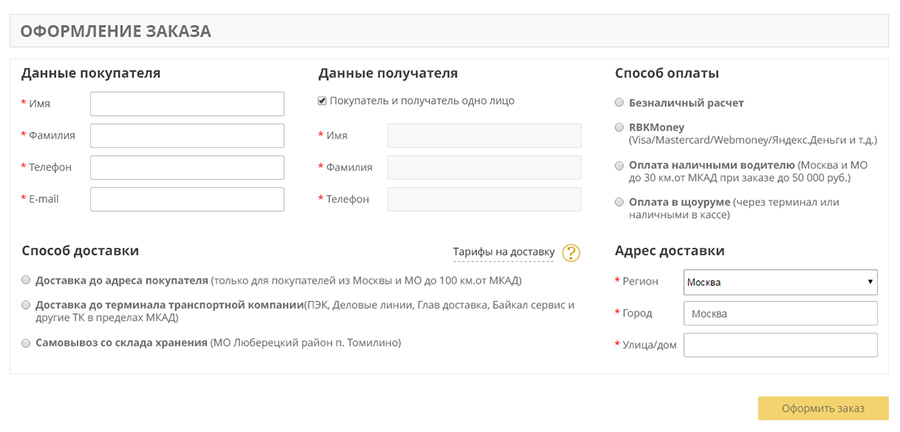Screen dimensions: 900x432
Task: Click the question mark help icon
Action: pos(571,253)
